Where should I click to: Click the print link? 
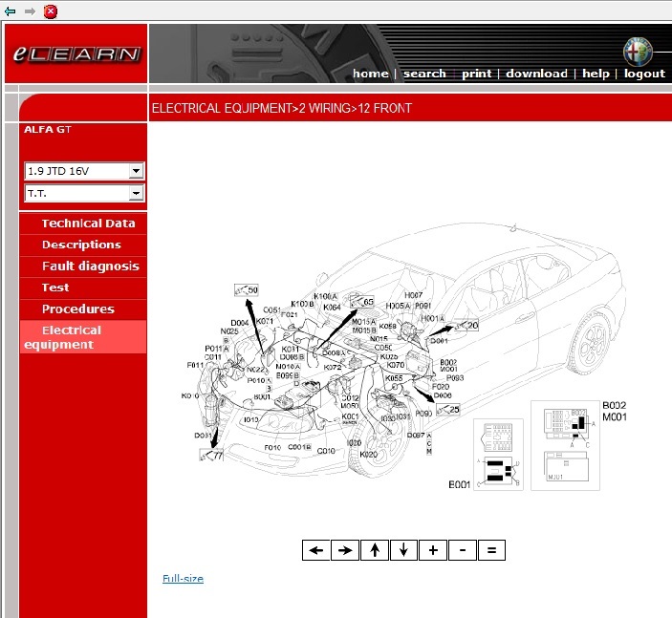click(477, 74)
